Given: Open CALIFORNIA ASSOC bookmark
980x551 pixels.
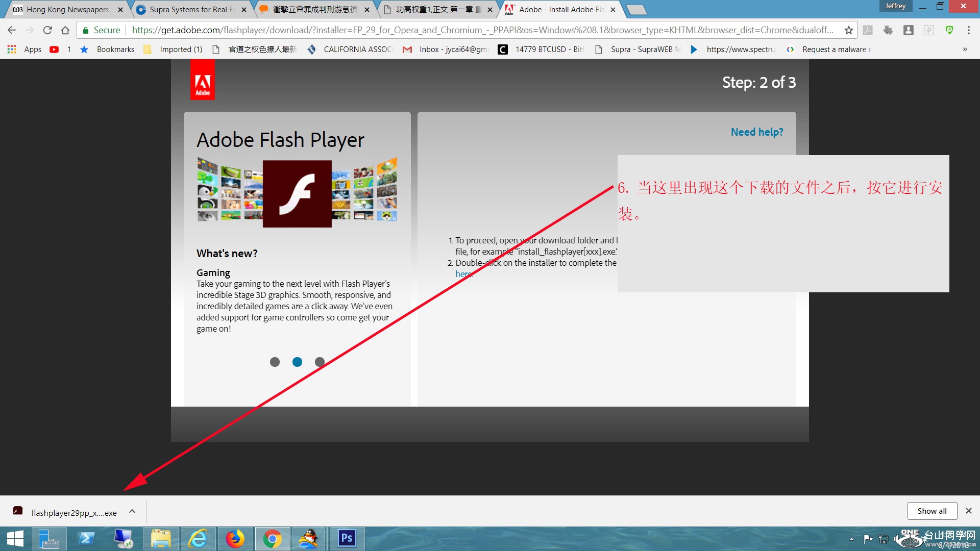Looking at the screenshot, I should 350,49.
